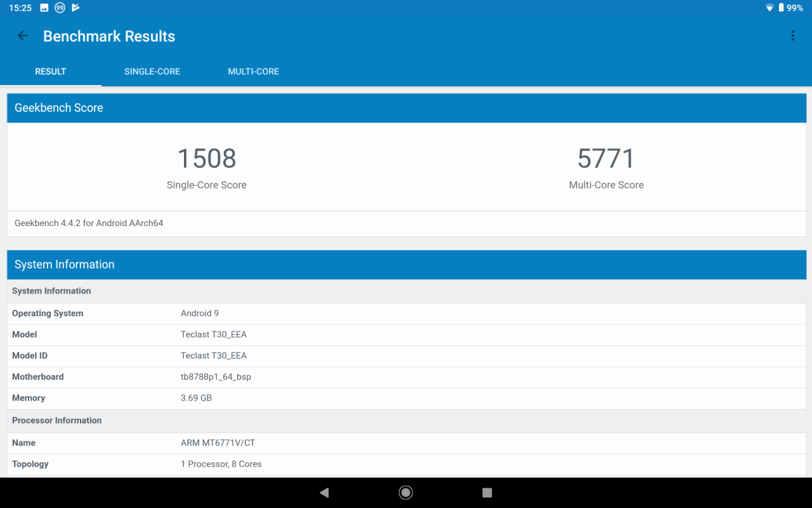The image size is (812, 508).
Task: Tap the Benchmark Results title
Action: click(x=109, y=36)
